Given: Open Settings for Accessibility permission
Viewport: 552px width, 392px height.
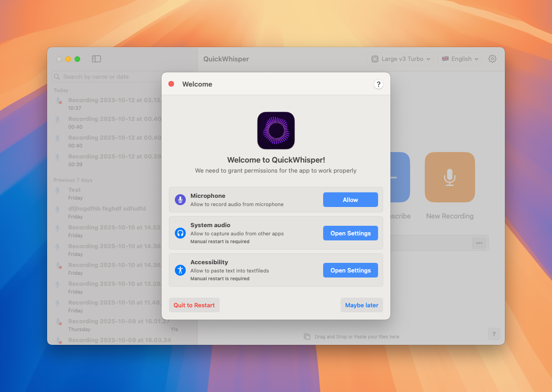Looking at the screenshot, I should click(x=350, y=270).
